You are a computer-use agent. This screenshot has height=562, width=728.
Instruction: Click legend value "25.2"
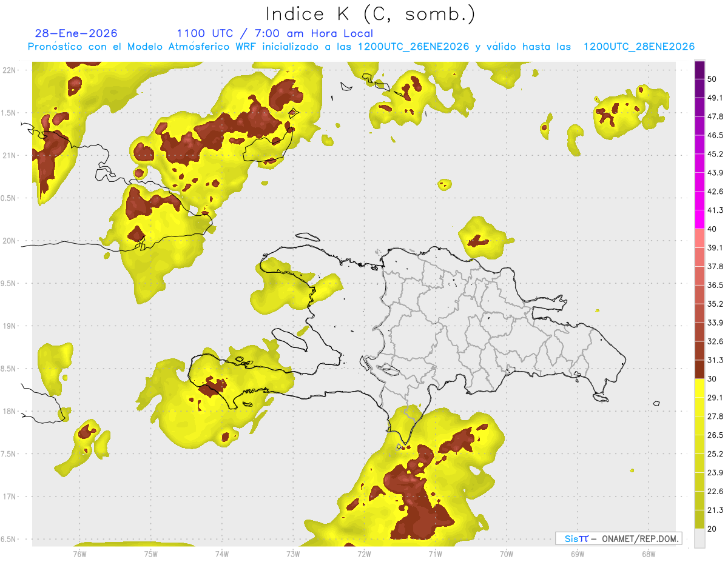[x=715, y=453]
